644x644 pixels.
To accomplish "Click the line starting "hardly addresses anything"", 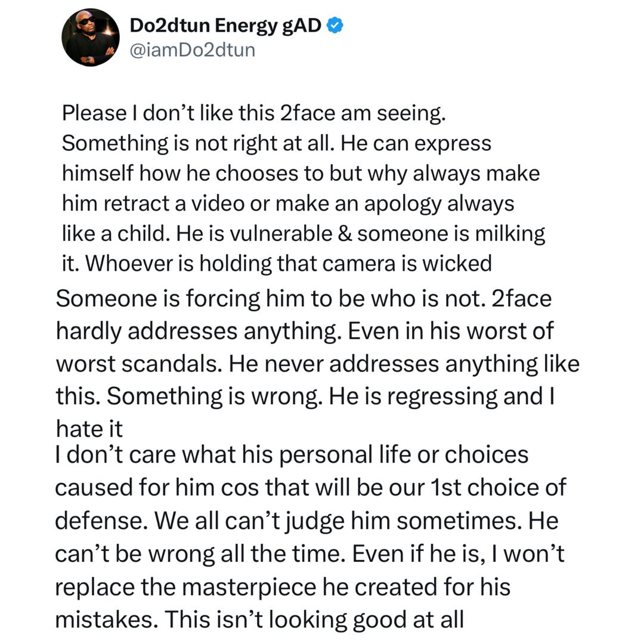I will (305, 331).
